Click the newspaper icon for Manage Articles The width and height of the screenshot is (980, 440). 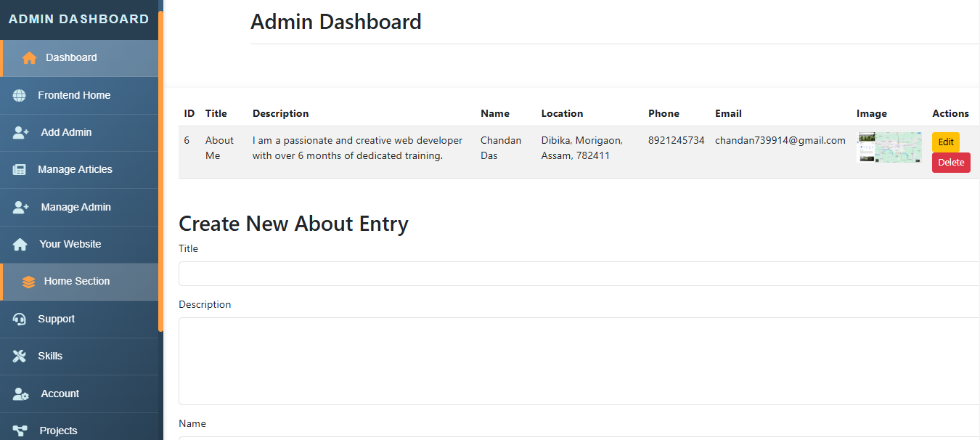(x=20, y=170)
